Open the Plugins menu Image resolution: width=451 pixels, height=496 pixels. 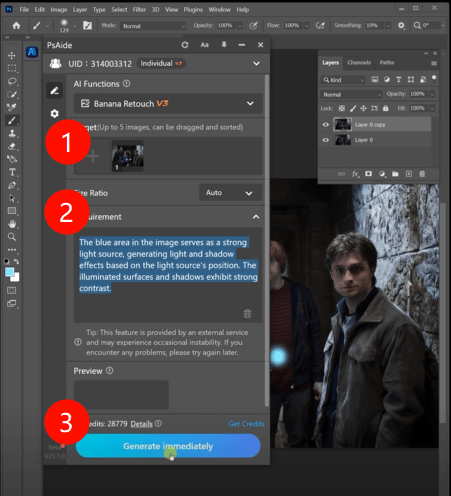193,10
